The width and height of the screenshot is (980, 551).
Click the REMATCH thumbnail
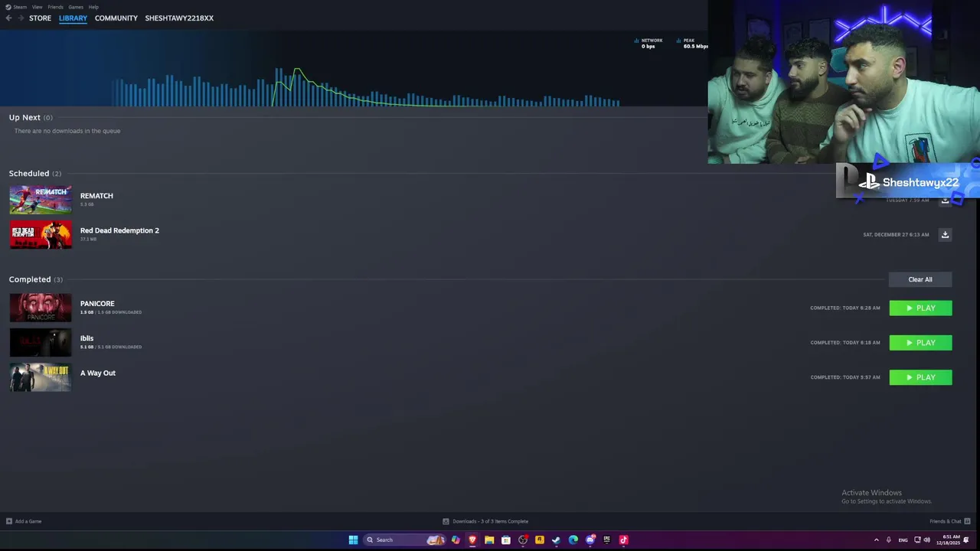click(41, 200)
